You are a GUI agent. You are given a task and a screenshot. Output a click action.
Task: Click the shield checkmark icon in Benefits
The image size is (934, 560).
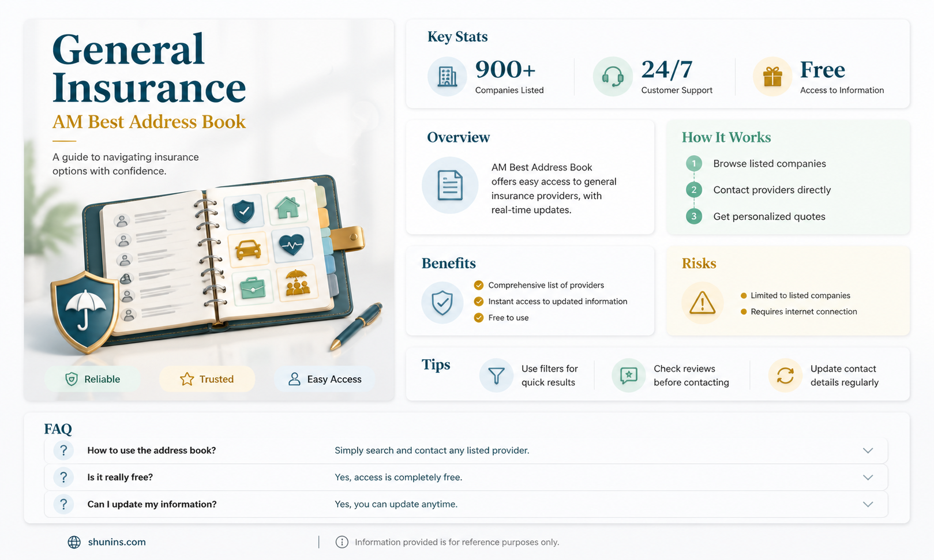click(442, 302)
